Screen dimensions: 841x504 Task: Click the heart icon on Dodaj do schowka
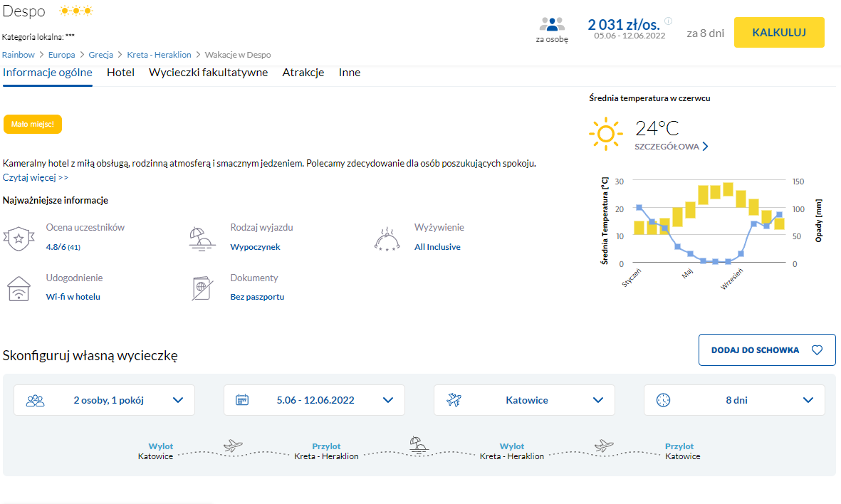pos(817,350)
